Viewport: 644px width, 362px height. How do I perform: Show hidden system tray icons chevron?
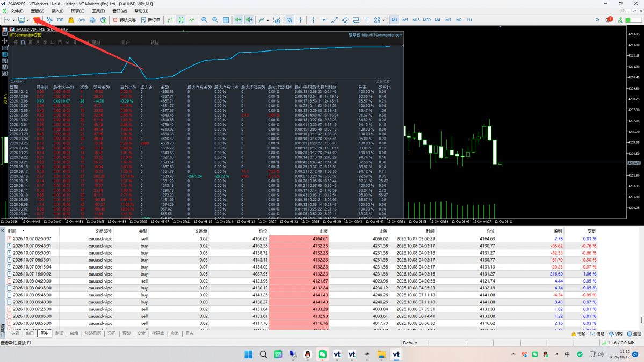coord(513,354)
